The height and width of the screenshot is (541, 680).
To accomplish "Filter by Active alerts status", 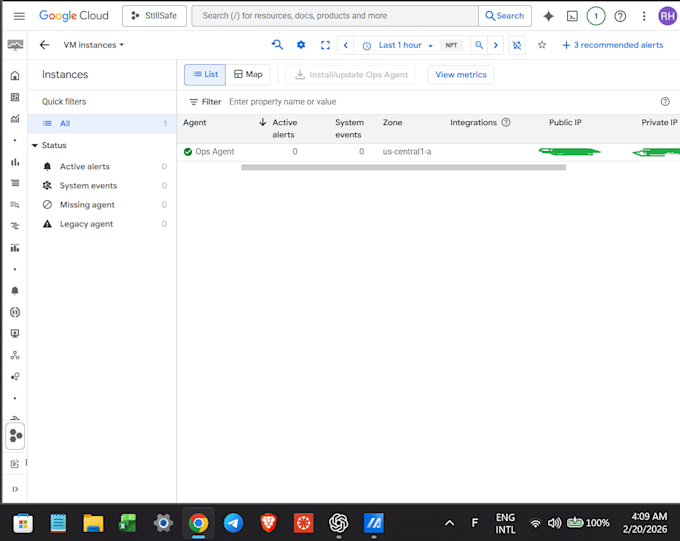I will (104, 167).
